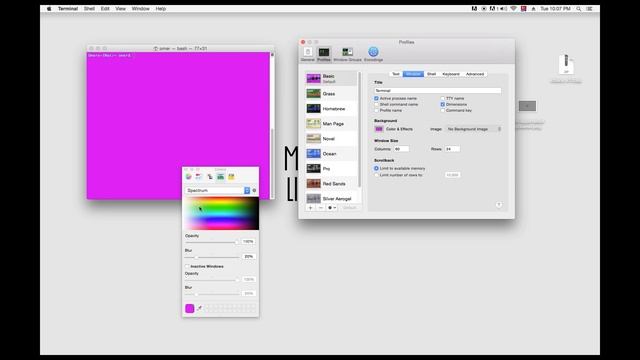Toggle Active process name checkbox
This screenshot has height=360, width=640.
click(376, 98)
